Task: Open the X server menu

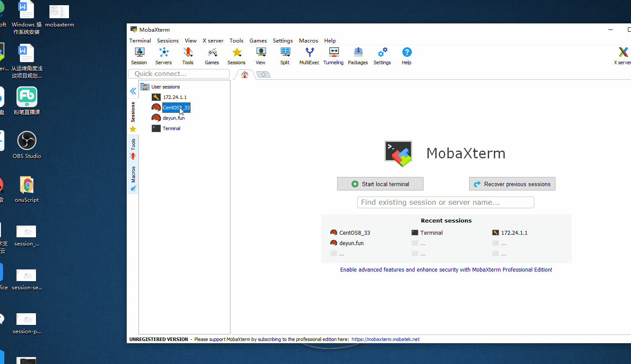Action: point(213,40)
